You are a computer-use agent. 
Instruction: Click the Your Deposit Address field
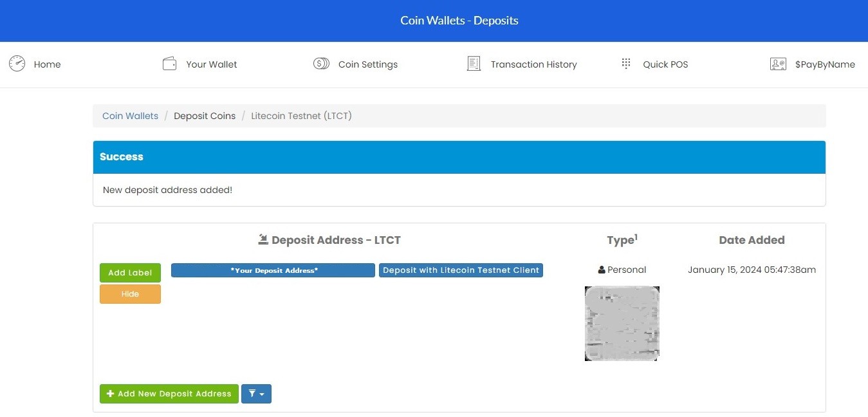(x=272, y=270)
